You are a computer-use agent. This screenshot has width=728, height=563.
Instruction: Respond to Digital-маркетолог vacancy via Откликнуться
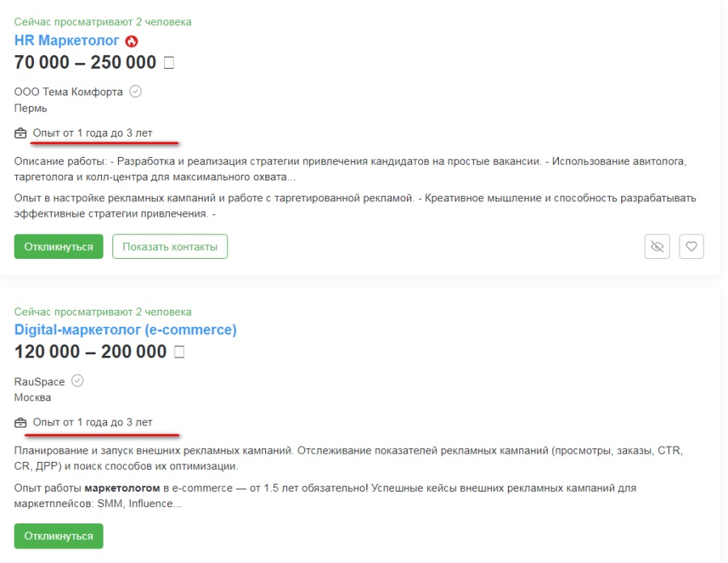click(58, 535)
